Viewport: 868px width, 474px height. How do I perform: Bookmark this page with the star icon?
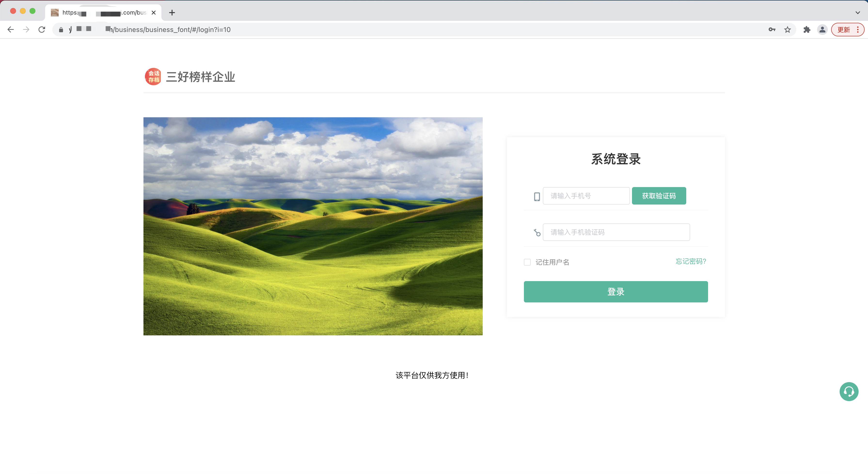[787, 30]
